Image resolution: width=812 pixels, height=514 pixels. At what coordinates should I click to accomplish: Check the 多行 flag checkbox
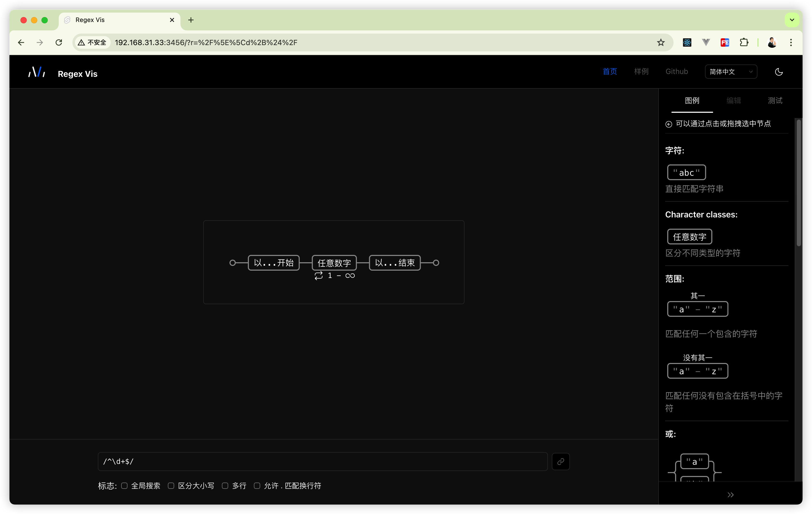pyautogui.click(x=225, y=486)
